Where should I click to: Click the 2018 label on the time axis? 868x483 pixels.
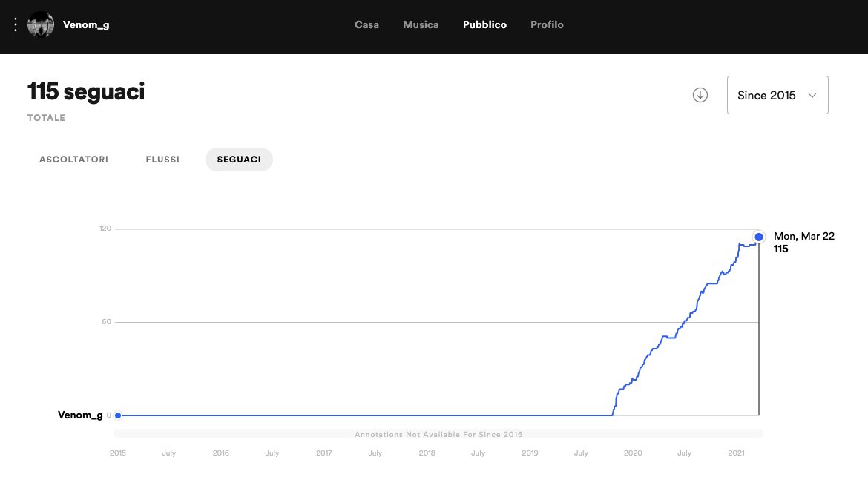tap(427, 453)
